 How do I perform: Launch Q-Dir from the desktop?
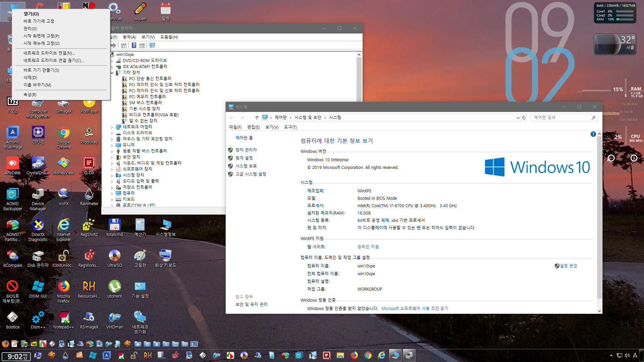pyautogui.click(x=89, y=166)
